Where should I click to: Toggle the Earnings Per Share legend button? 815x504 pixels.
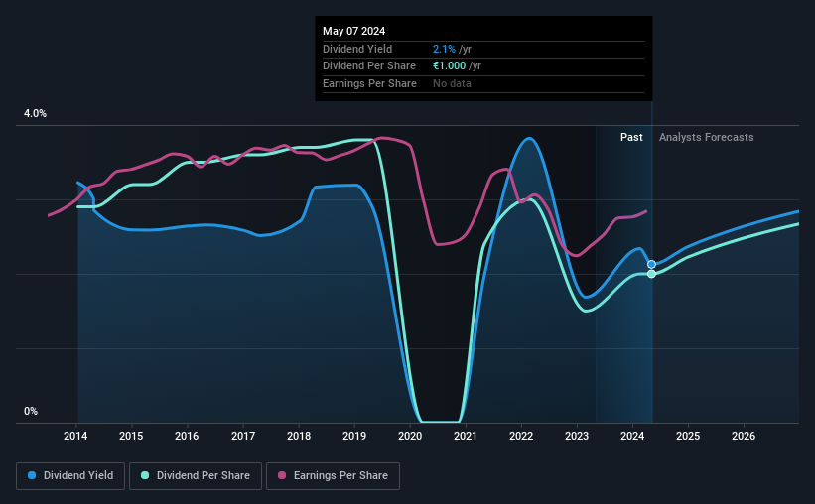[x=333, y=476]
